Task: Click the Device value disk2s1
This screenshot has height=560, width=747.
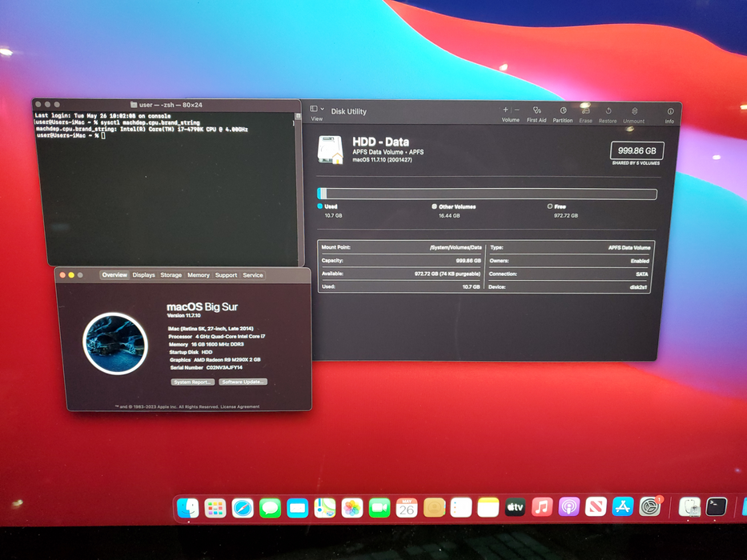Action: pyautogui.click(x=638, y=287)
